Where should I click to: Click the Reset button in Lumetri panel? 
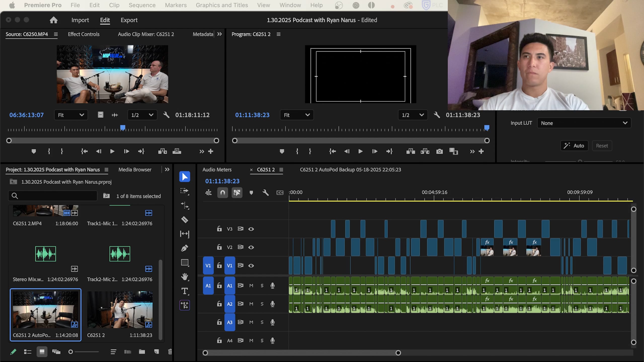pos(602,146)
